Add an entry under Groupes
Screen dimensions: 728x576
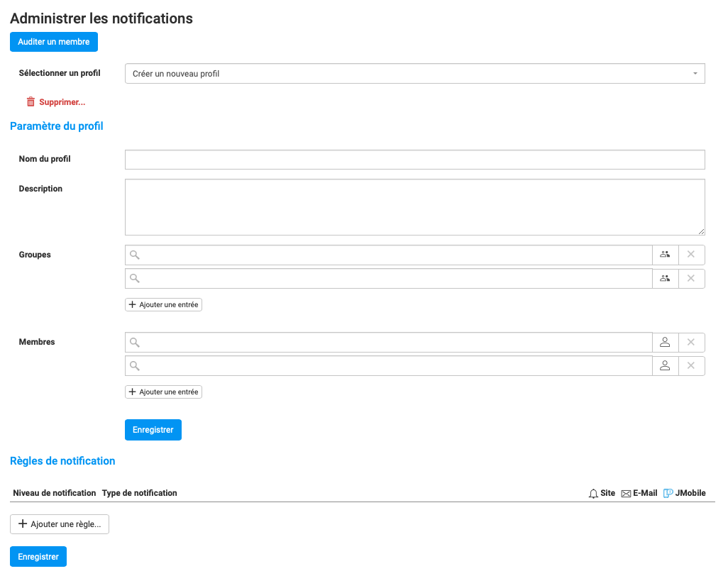click(163, 305)
